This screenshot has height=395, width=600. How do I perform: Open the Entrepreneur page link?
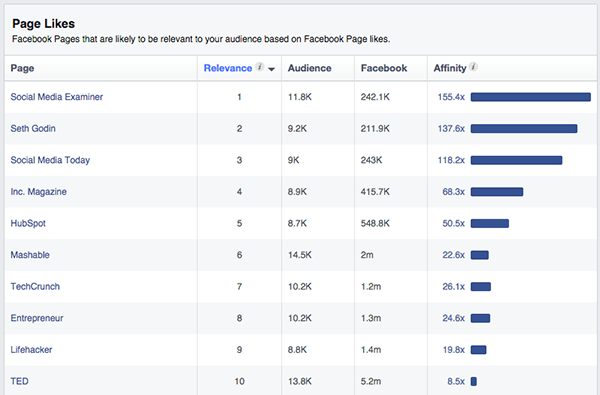click(x=37, y=318)
